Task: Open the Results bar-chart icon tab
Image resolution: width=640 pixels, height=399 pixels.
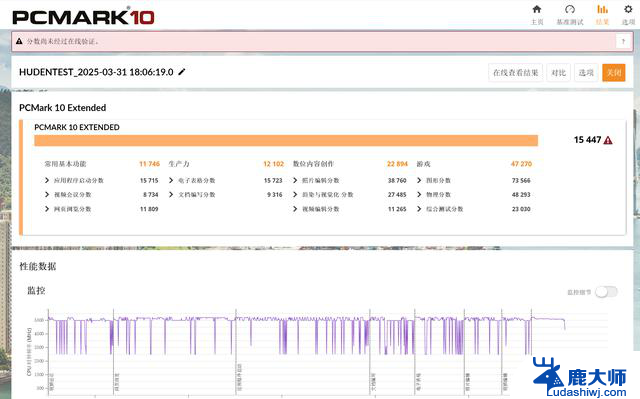Action: pyautogui.click(x=602, y=15)
